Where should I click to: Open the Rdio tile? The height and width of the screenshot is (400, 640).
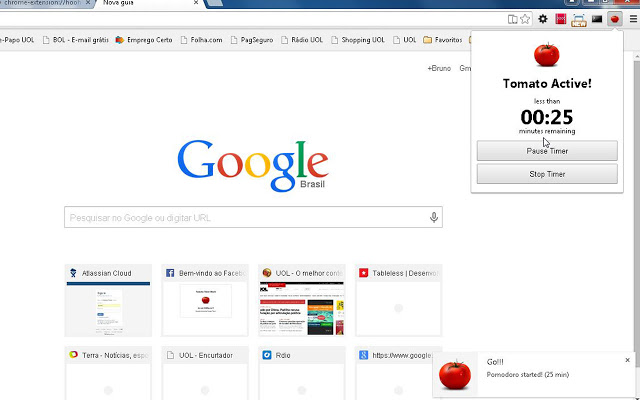302,373
